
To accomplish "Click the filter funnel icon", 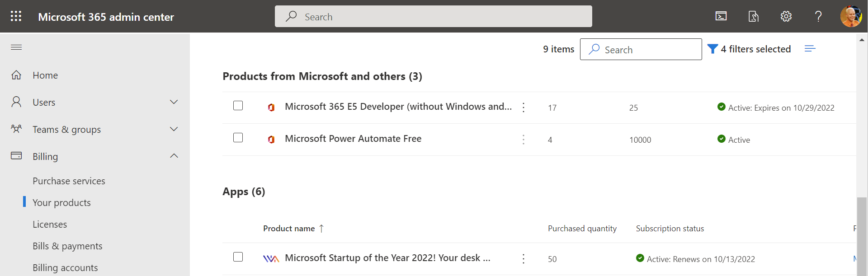I will (712, 49).
